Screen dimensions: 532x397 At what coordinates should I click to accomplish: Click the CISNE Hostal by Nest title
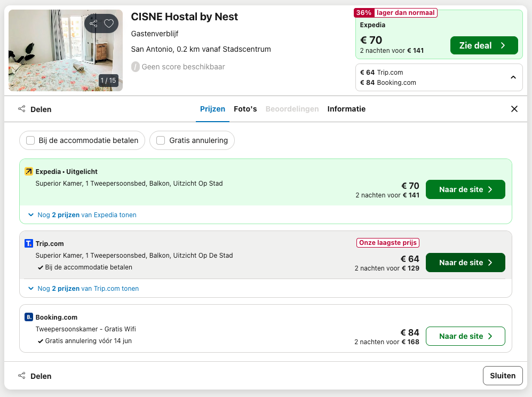tap(184, 17)
